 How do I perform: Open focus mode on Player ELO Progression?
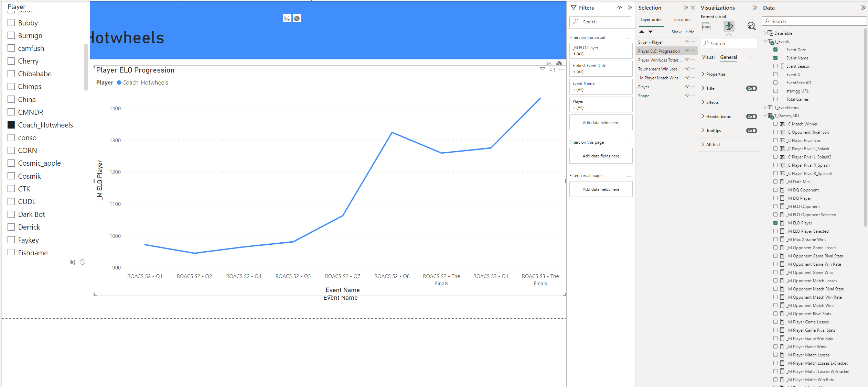point(552,70)
